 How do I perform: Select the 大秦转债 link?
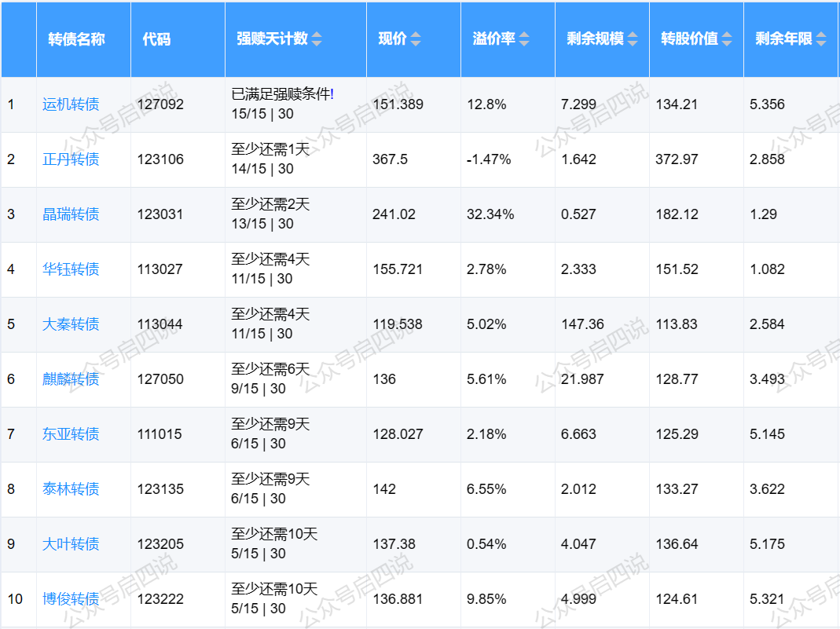click(x=71, y=324)
